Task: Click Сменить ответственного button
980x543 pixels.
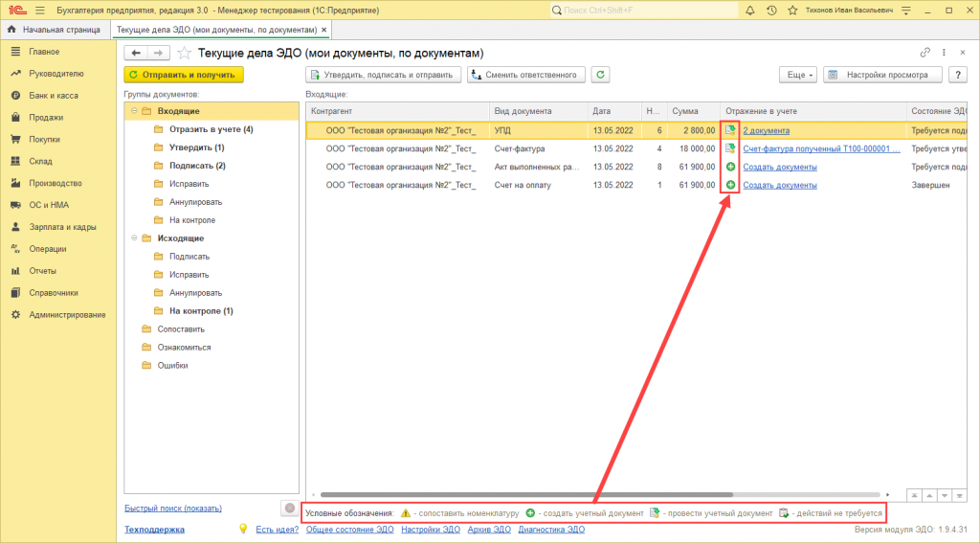Action: (x=526, y=75)
